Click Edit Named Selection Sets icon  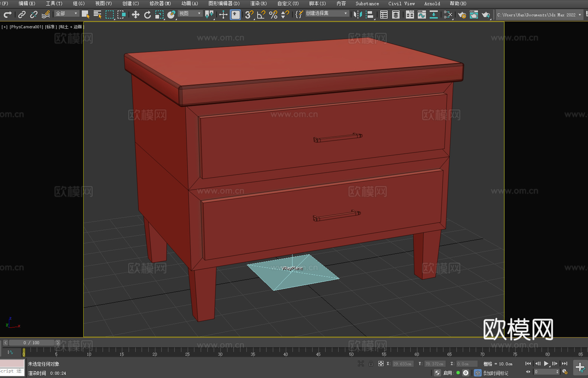299,14
